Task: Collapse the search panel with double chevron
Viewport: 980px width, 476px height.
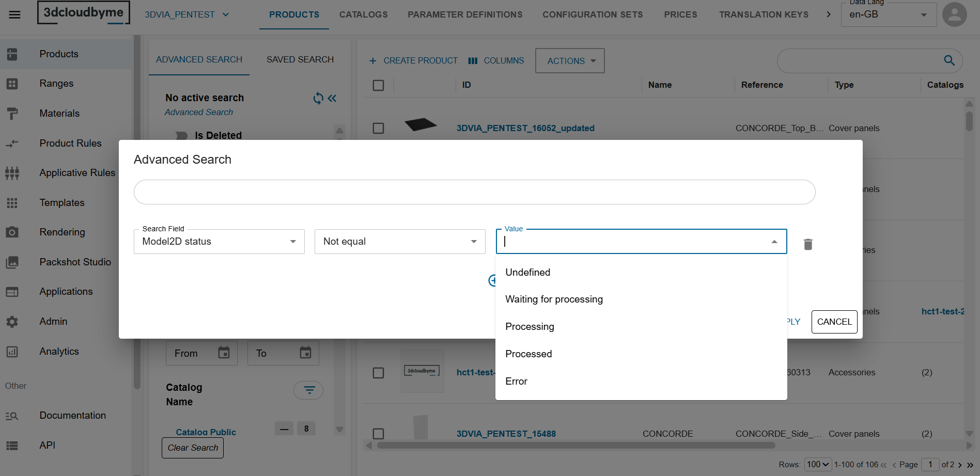Action: point(332,98)
